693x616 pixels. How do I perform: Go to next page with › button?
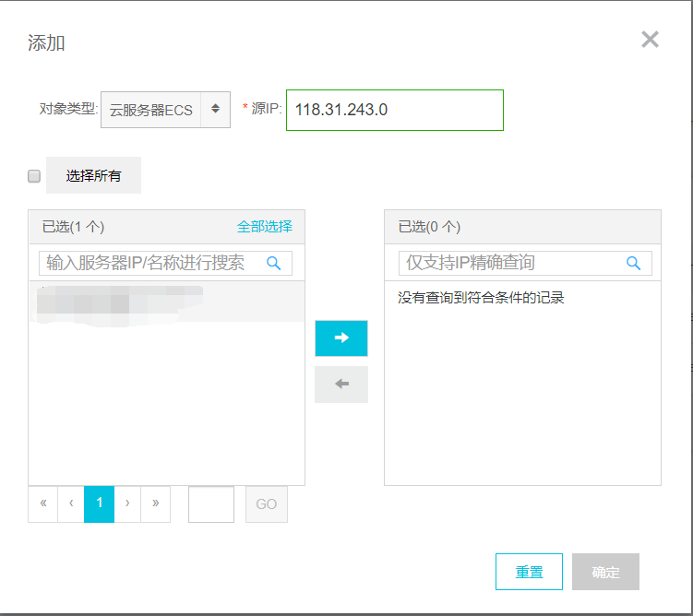[x=127, y=503]
